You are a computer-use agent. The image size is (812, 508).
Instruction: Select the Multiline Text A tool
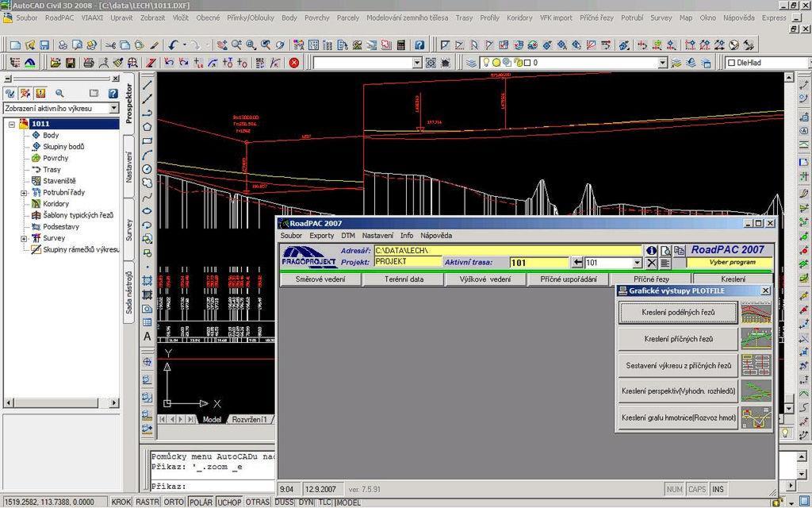click(x=147, y=337)
